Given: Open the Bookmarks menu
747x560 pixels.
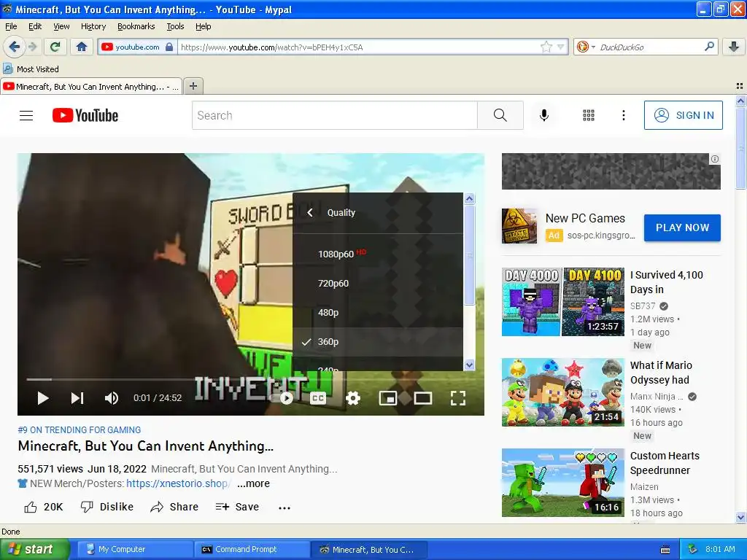Looking at the screenshot, I should coord(136,26).
